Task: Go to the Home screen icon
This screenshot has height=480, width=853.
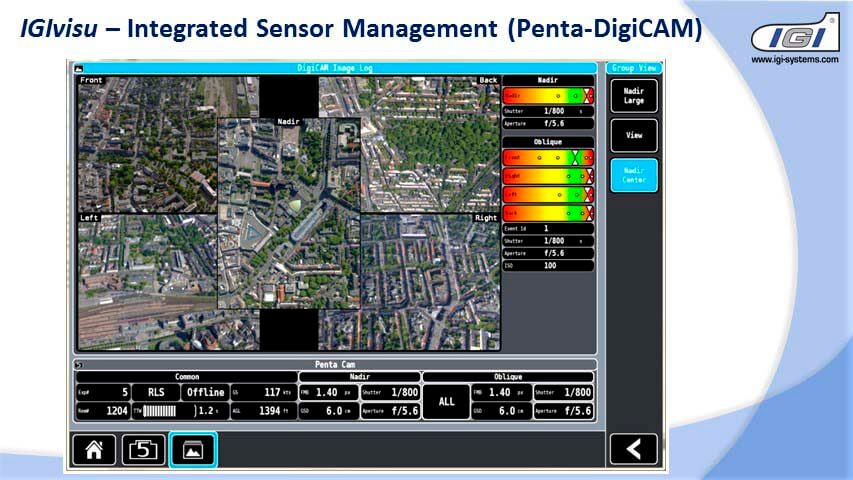Action: 94,450
